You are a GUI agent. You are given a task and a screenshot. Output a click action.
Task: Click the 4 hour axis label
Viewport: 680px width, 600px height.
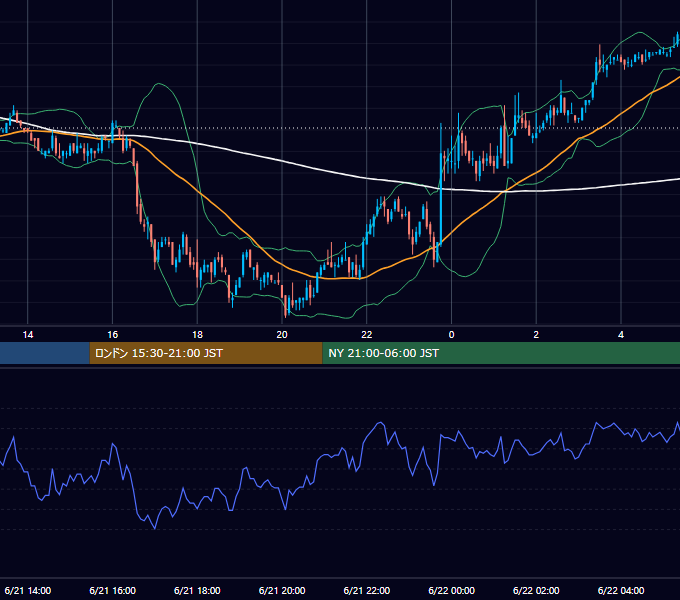(621, 335)
